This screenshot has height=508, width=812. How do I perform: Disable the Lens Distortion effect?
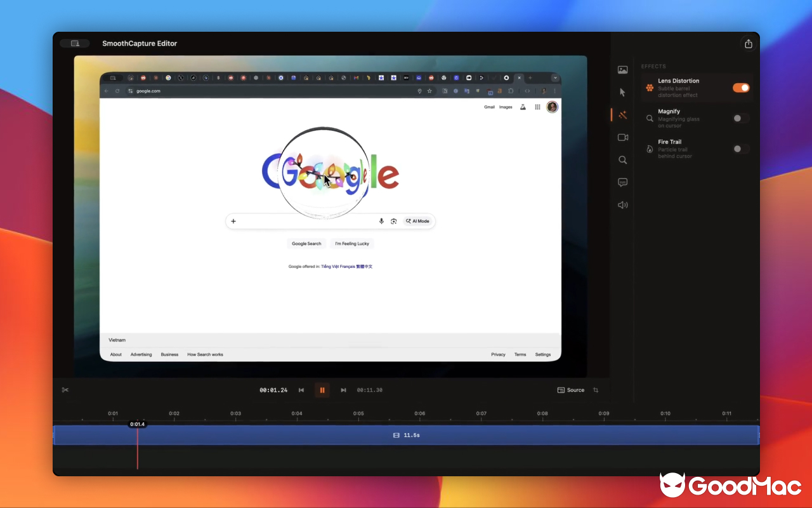pyautogui.click(x=740, y=88)
